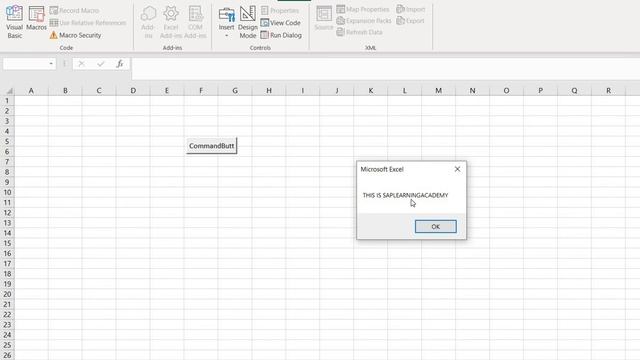Image resolution: width=640 pixels, height=360 pixels.
Task: Open the Name Box dropdown arrow
Action: click(51, 64)
